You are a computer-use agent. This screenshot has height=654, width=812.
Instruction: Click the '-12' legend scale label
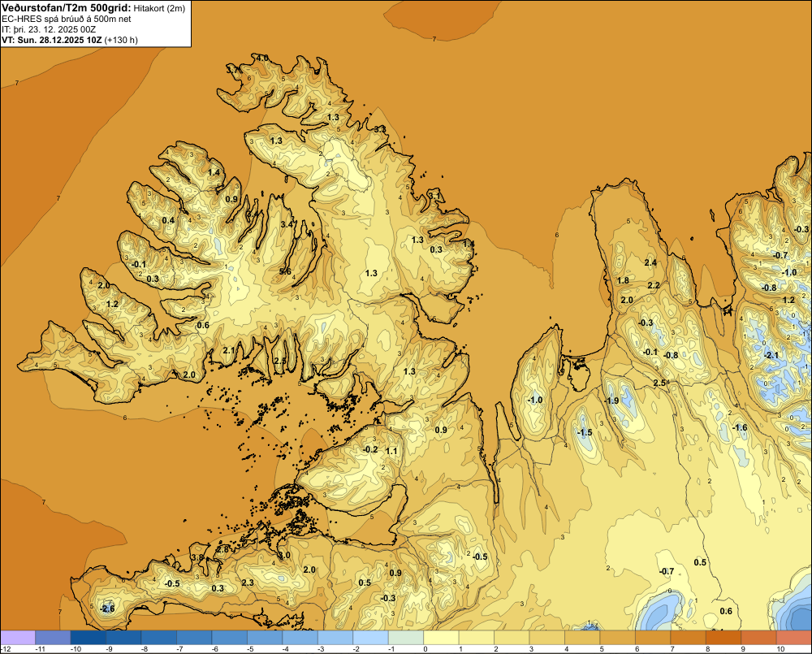coord(6,649)
